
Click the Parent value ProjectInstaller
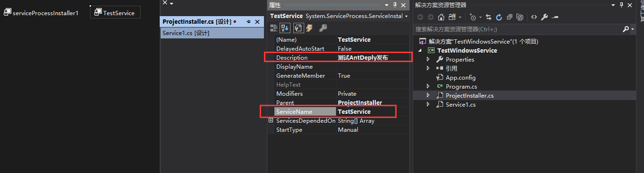(x=372, y=103)
